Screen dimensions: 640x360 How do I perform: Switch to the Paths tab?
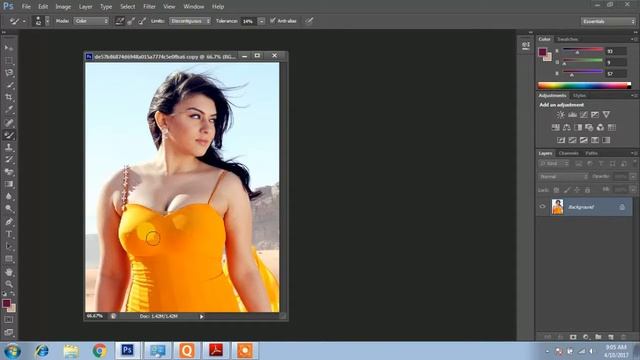[591, 153]
